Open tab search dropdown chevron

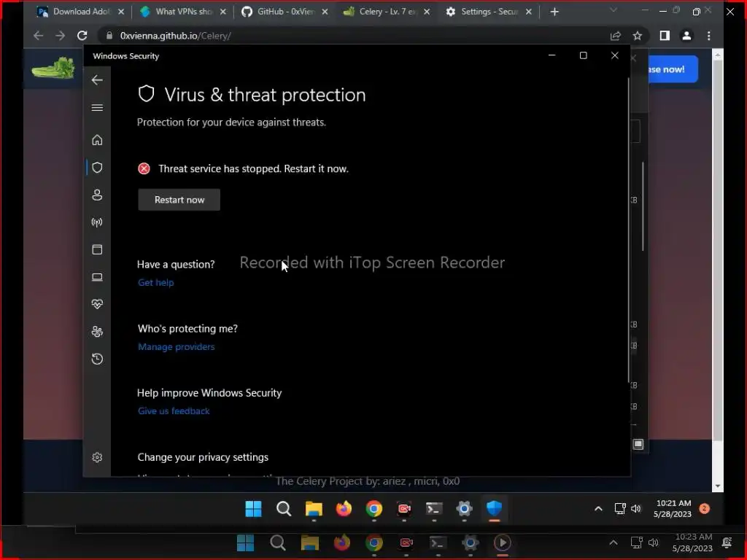(x=614, y=10)
